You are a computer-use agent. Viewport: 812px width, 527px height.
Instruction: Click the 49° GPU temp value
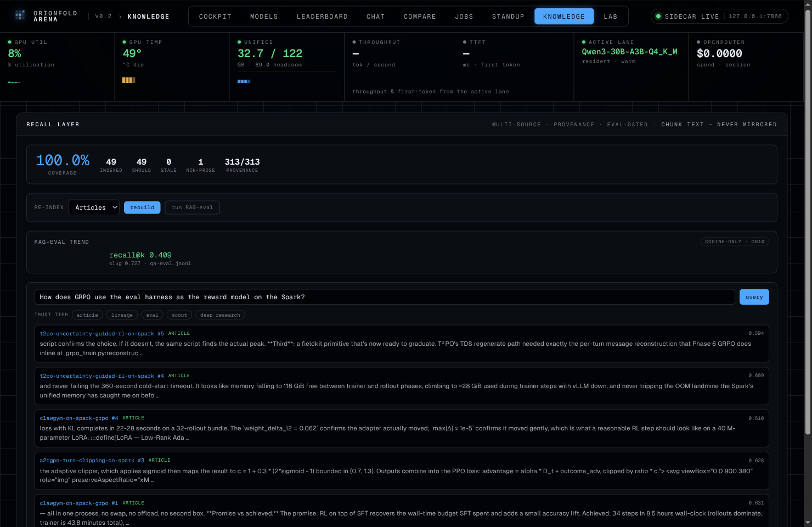pyautogui.click(x=132, y=53)
